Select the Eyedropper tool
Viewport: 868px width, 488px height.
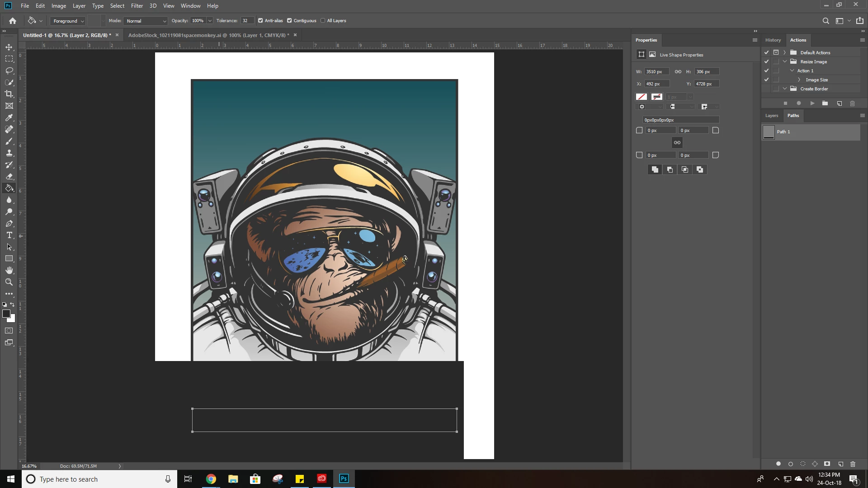(9, 117)
